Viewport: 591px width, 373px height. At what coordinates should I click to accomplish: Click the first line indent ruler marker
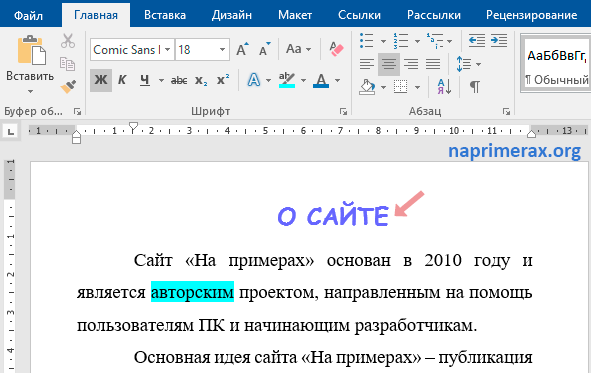point(133,127)
